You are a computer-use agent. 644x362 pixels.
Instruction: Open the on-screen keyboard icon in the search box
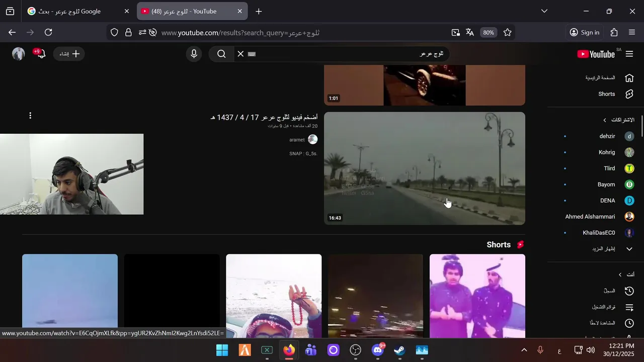point(252,54)
